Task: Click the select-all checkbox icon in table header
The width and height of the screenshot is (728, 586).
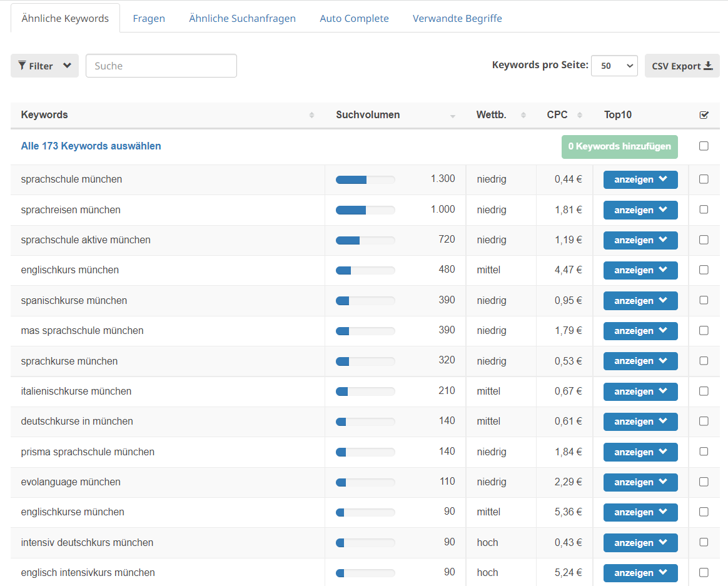Action: click(704, 115)
